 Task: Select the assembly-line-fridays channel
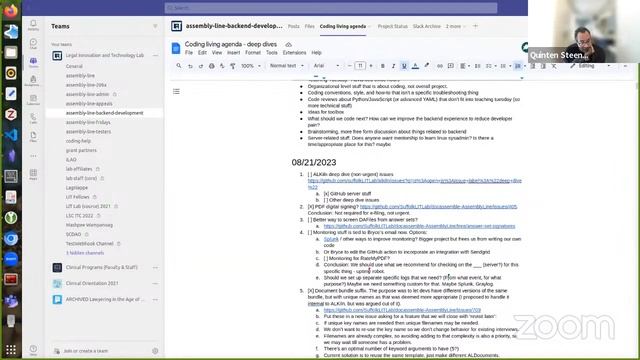[x=88, y=122]
